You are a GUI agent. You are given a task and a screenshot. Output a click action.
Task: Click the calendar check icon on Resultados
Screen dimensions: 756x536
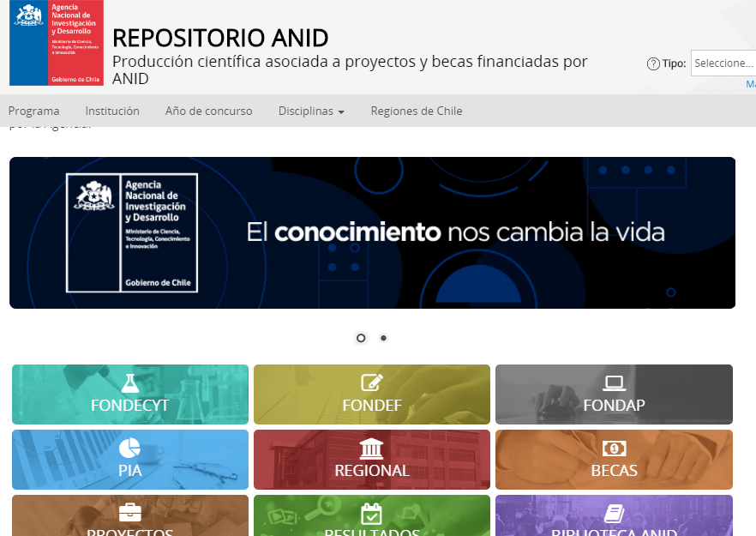[x=372, y=513]
